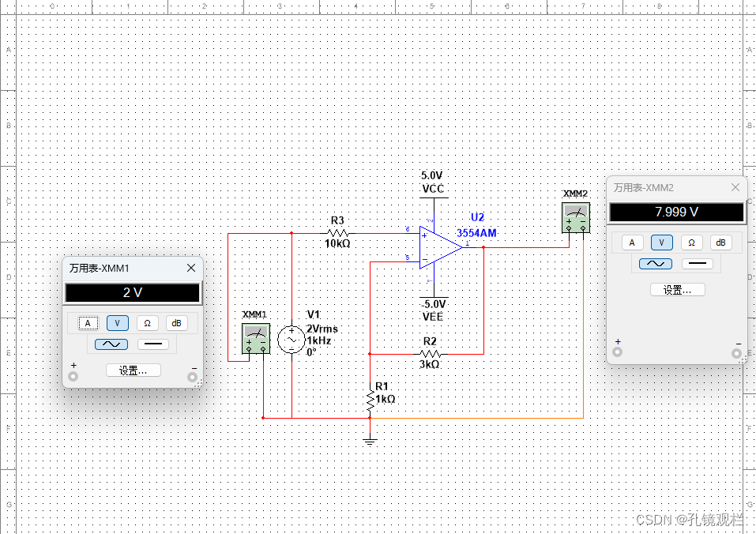Open 设置 settings in XMM1 panel
This screenshot has height=534, width=756.
[133, 370]
